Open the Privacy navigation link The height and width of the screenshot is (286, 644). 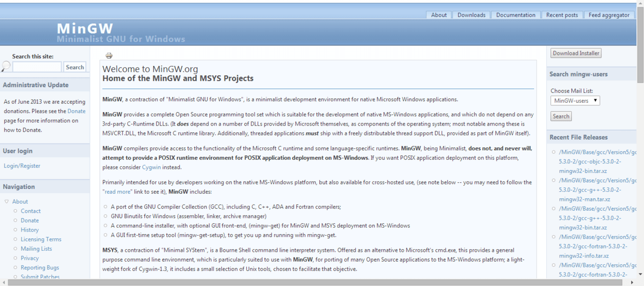[x=30, y=258]
